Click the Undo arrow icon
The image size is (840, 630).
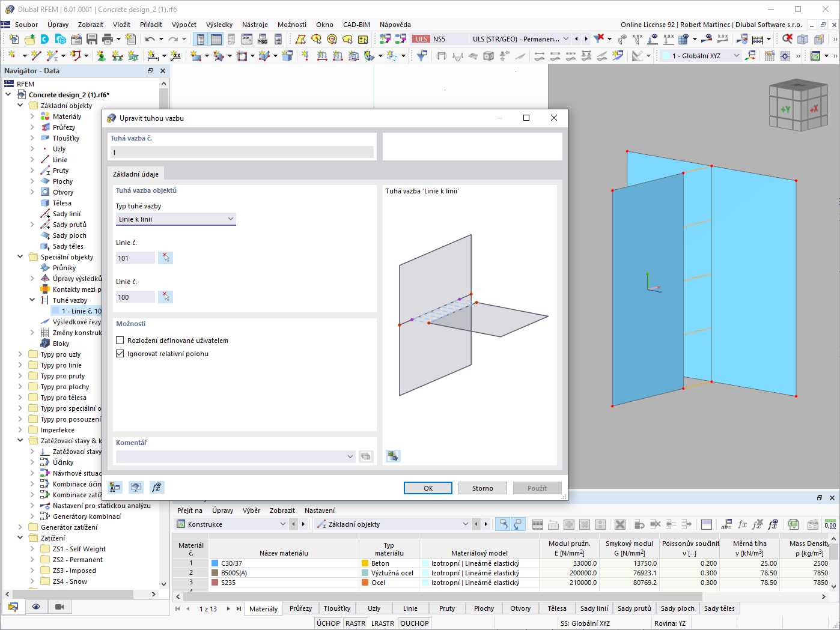[x=150, y=39]
